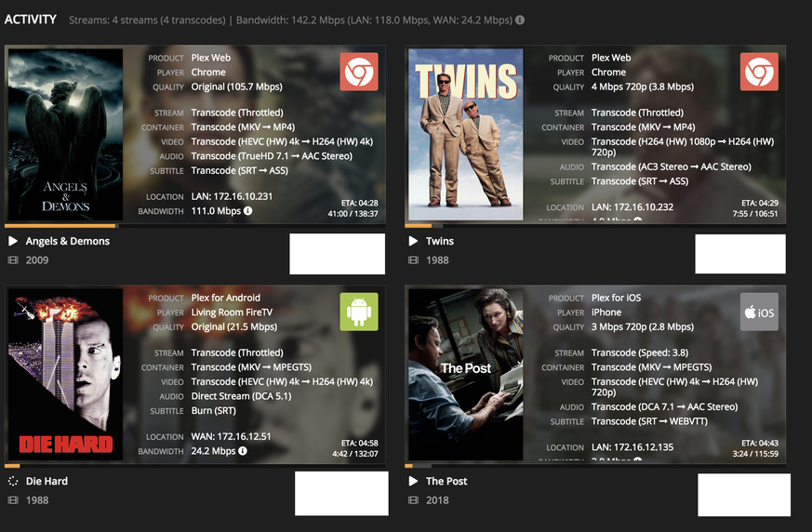
Task: Click the Chrome icon on Twins card
Action: click(759, 72)
